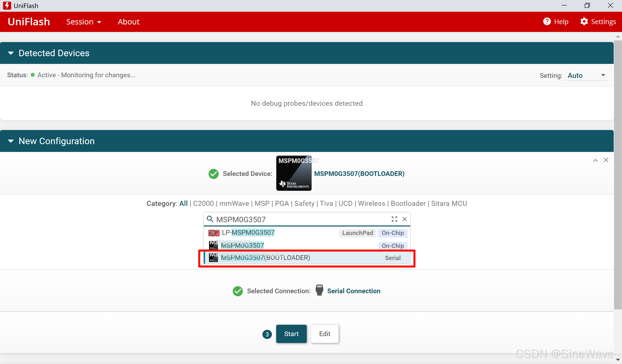
Task: Open the Session dropdown menu
Action: (84, 22)
